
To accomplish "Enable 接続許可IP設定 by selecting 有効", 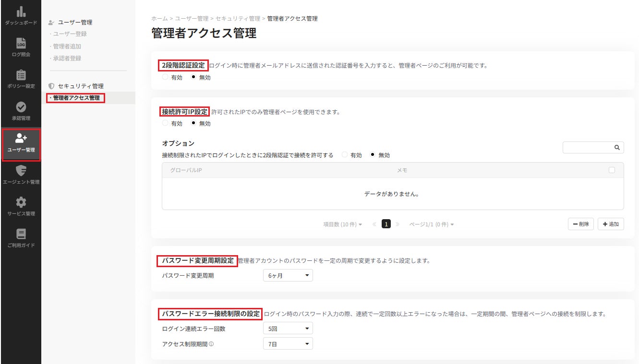I will point(166,123).
